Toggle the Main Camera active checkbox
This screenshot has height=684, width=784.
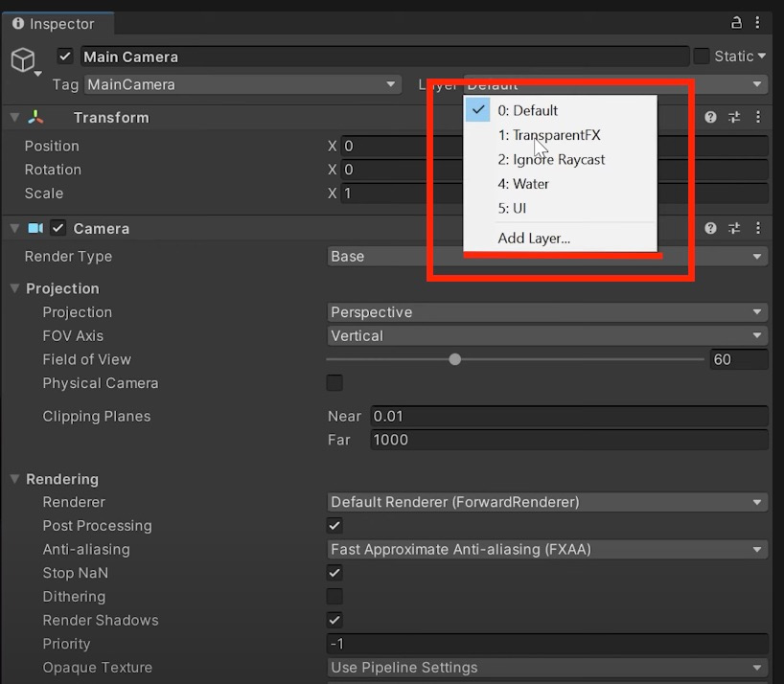coord(65,57)
